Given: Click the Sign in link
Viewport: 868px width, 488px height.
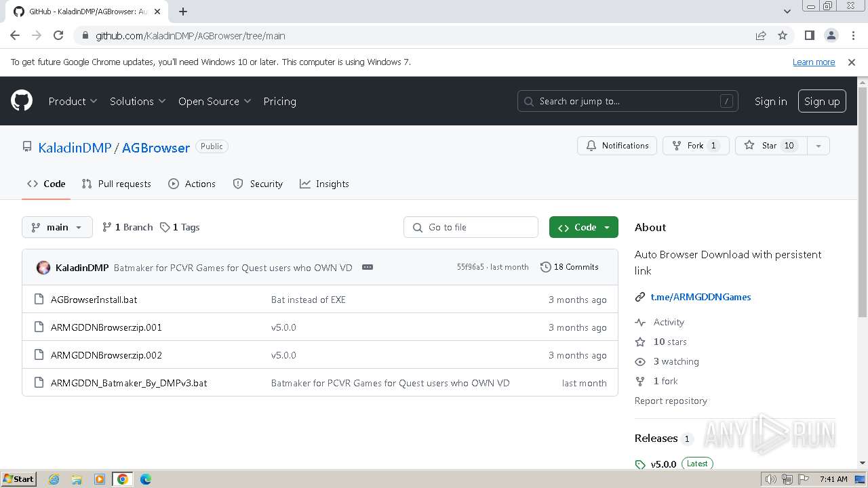Looking at the screenshot, I should [770, 101].
